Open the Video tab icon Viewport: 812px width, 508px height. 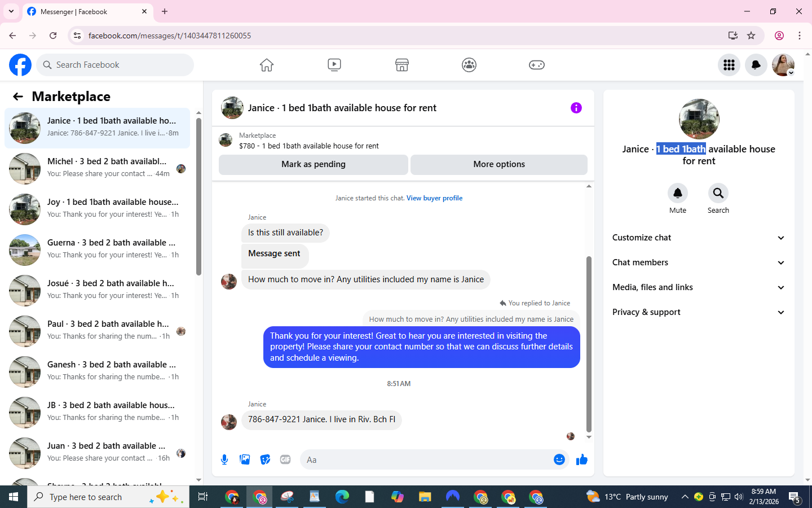[x=334, y=65]
